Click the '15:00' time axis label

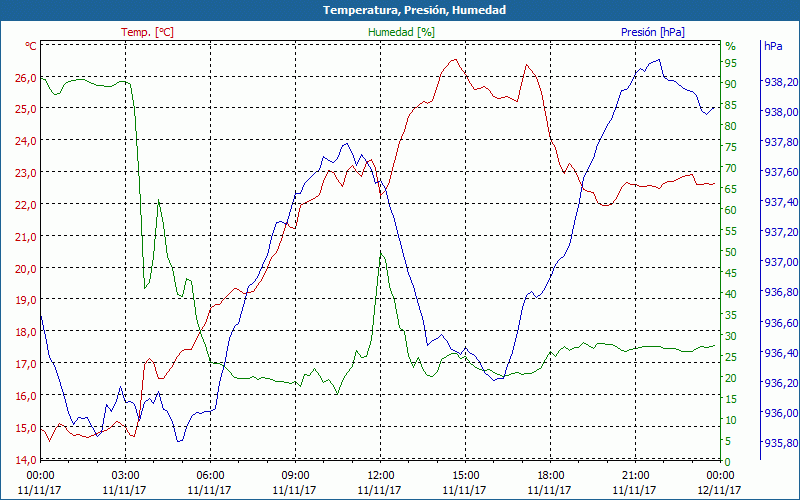pyautogui.click(x=465, y=476)
